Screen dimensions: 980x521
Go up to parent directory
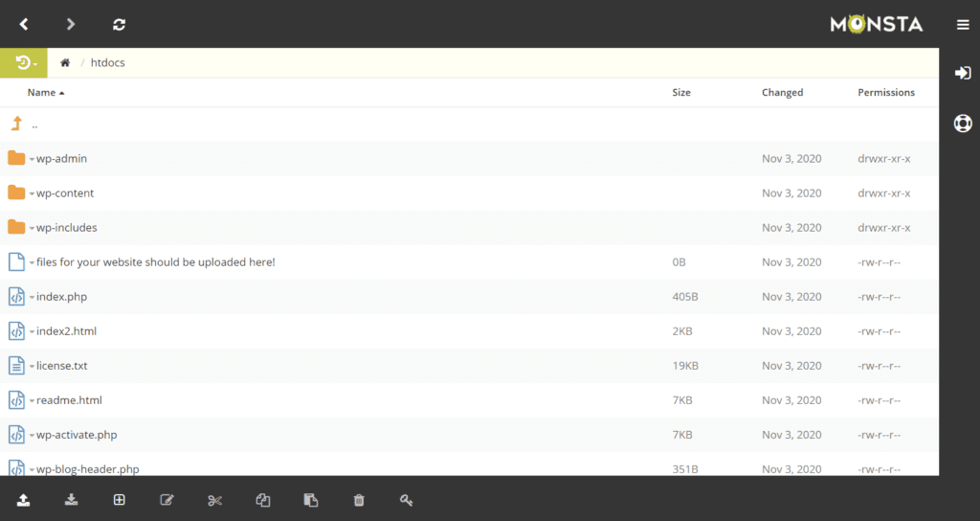(17, 124)
